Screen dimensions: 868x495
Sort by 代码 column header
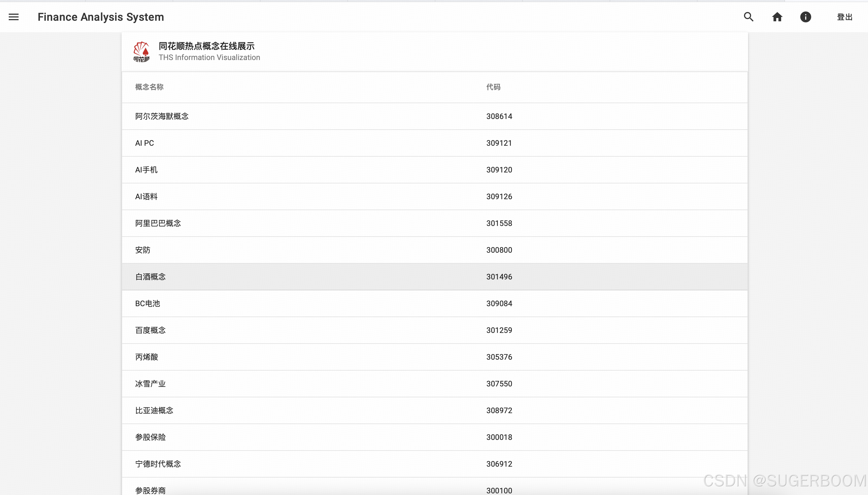pos(493,87)
